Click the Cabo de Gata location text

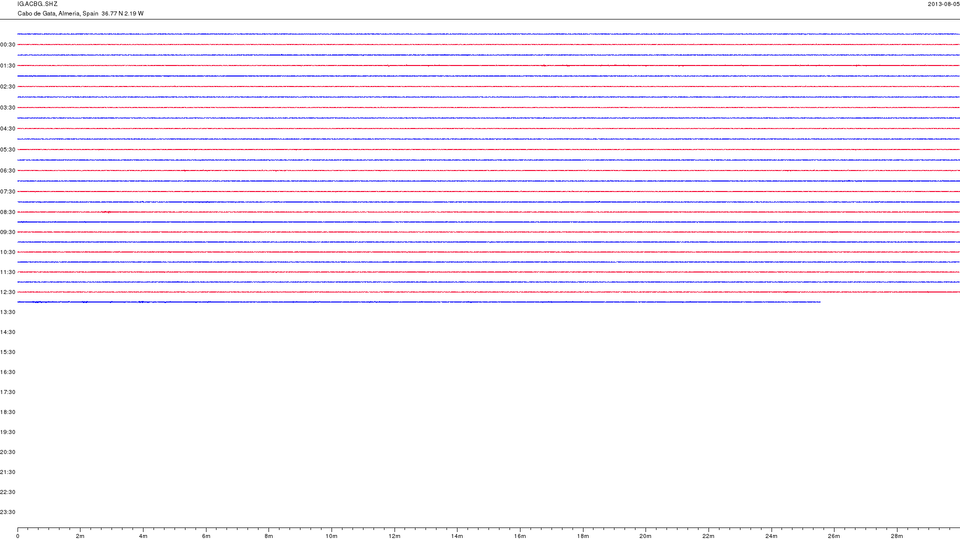point(80,13)
